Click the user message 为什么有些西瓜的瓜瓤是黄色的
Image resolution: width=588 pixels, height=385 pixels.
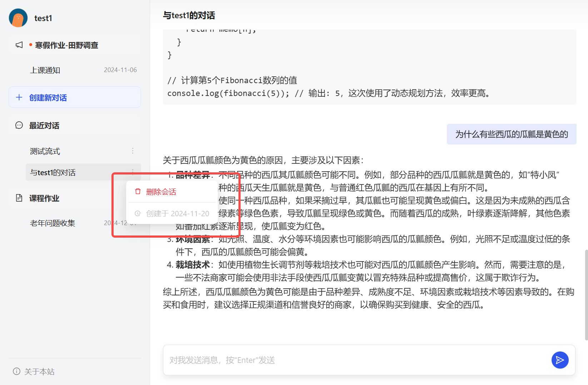(512, 134)
